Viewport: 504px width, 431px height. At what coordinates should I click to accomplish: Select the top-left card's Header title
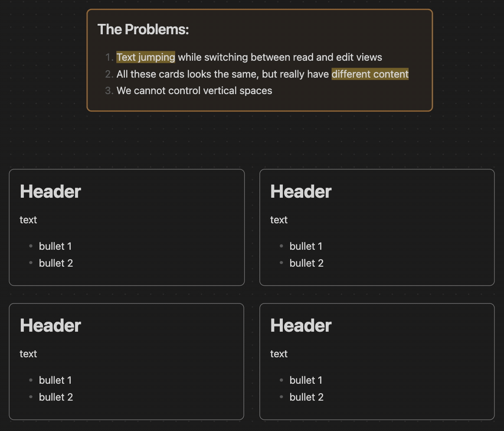(50, 192)
